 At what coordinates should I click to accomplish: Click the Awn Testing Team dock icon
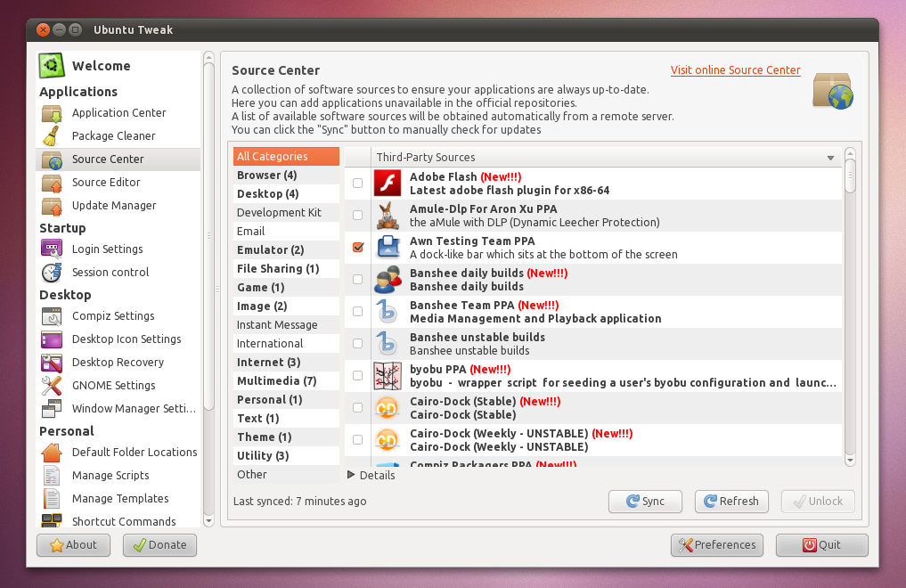388,247
